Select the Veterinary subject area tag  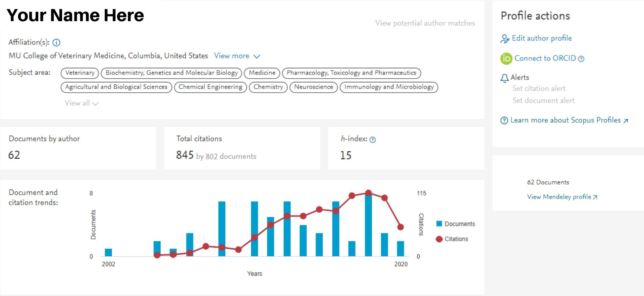80,73
